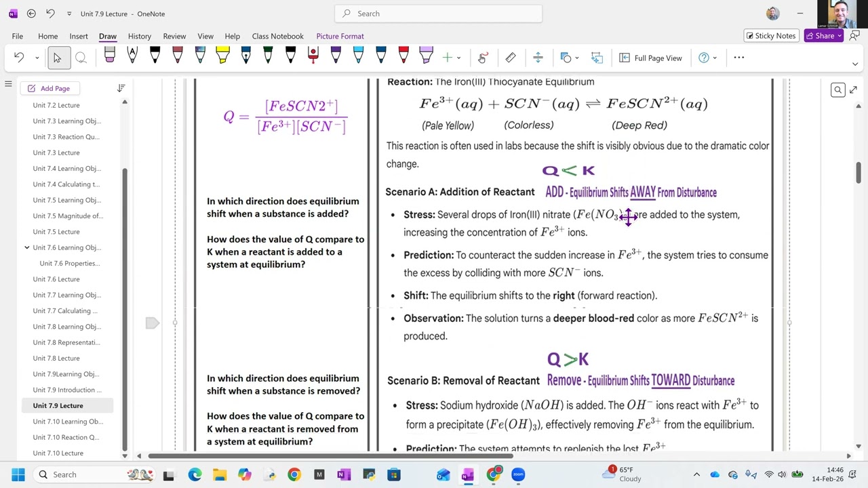This screenshot has height=488, width=868.
Task: Open the Unit 7.10 Reaction Q page
Action: click(x=66, y=437)
